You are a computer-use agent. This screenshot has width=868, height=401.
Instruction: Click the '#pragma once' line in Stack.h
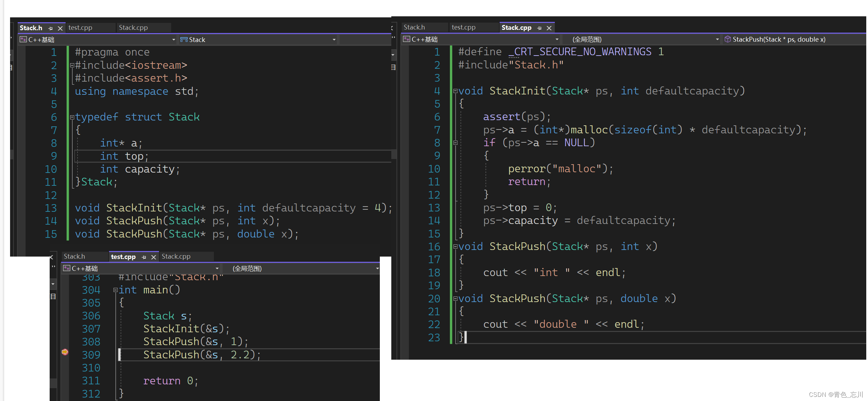click(x=112, y=52)
